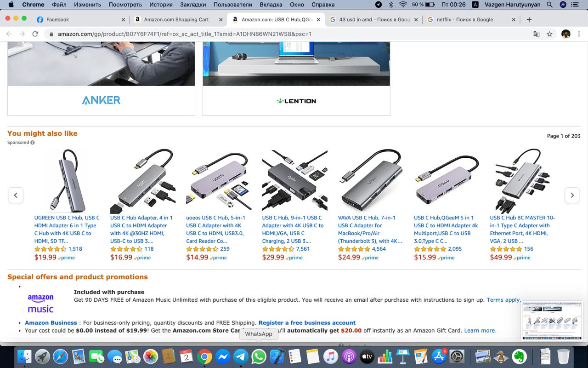Launch Telegram from the Dock
The height and width of the screenshot is (368, 588).
[x=241, y=356]
